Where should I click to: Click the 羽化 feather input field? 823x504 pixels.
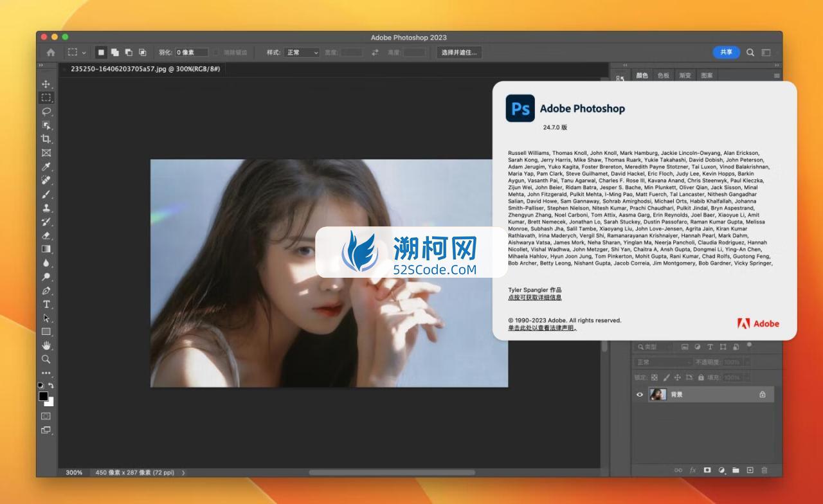(192, 52)
